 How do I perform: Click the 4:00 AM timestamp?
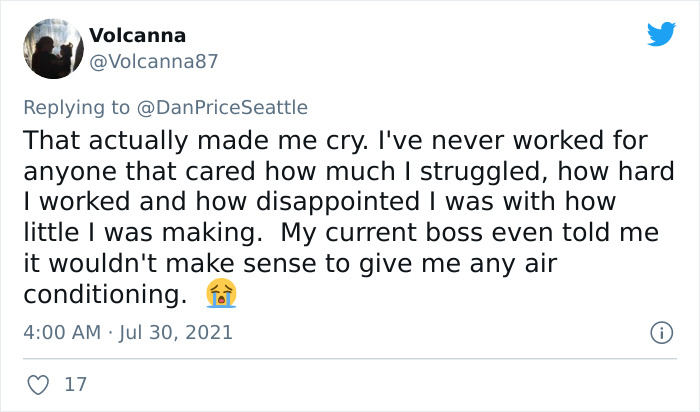[60, 332]
